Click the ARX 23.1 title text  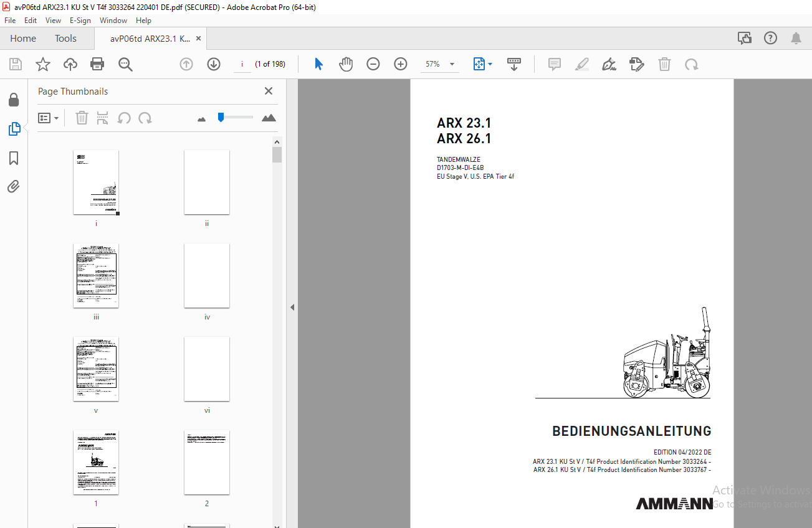click(464, 123)
